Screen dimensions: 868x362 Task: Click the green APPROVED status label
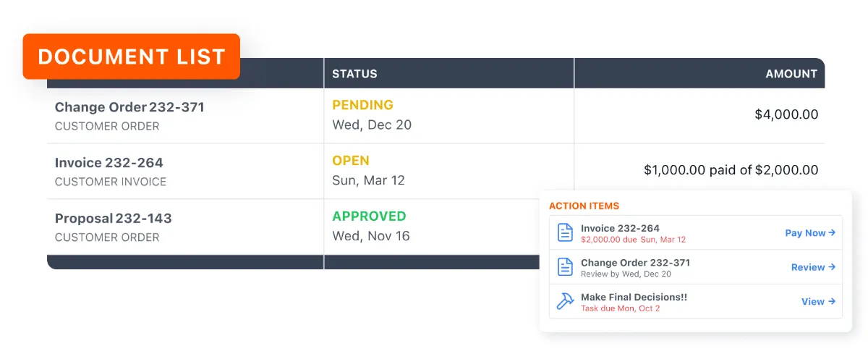click(369, 216)
